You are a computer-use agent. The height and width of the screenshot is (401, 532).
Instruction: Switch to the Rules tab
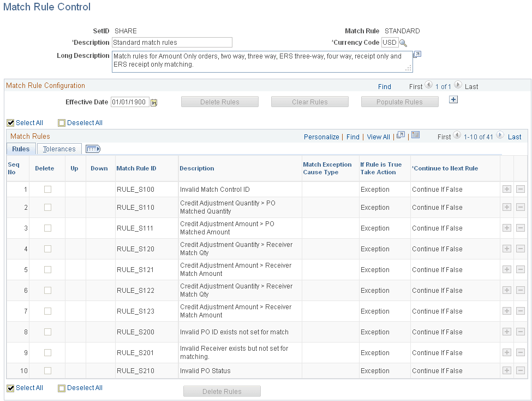tap(21, 149)
